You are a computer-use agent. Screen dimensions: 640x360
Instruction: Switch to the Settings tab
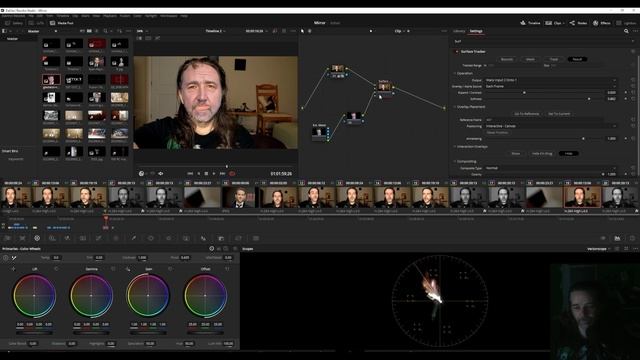click(476, 31)
